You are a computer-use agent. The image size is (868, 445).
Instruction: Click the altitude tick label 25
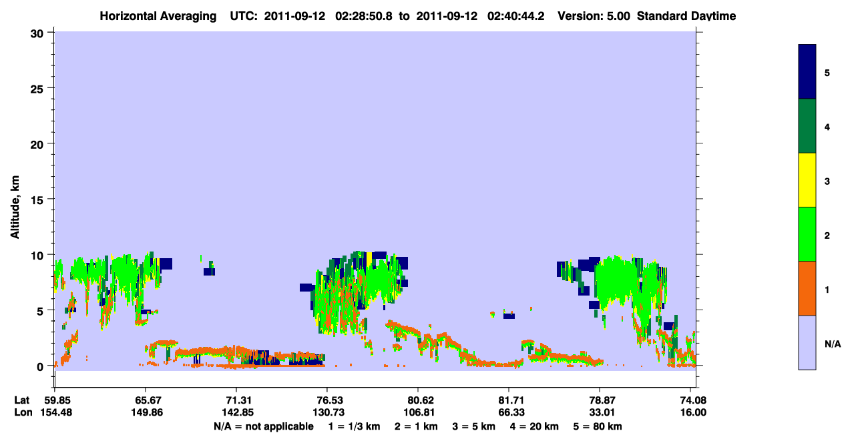(x=38, y=88)
